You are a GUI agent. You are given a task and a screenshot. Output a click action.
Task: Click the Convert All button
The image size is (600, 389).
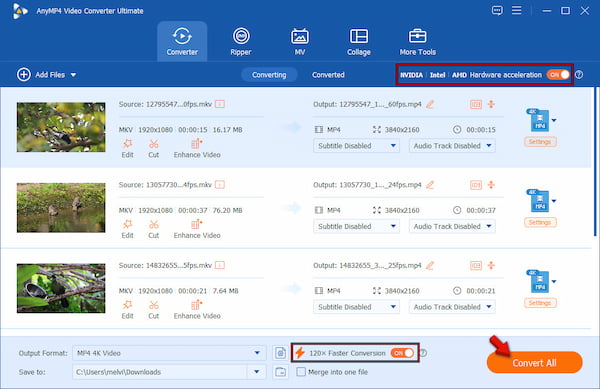click(x=535, y=363)
